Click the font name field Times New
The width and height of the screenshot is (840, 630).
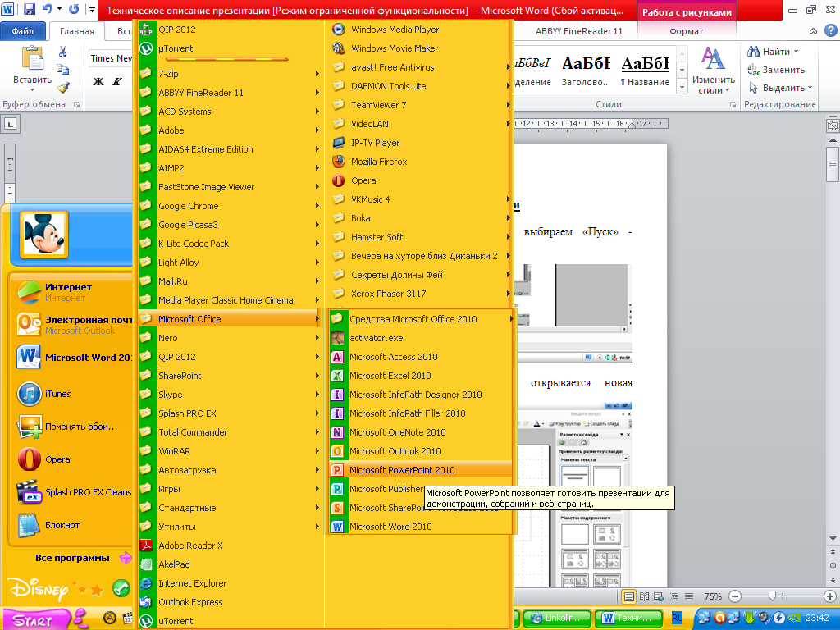111,58
